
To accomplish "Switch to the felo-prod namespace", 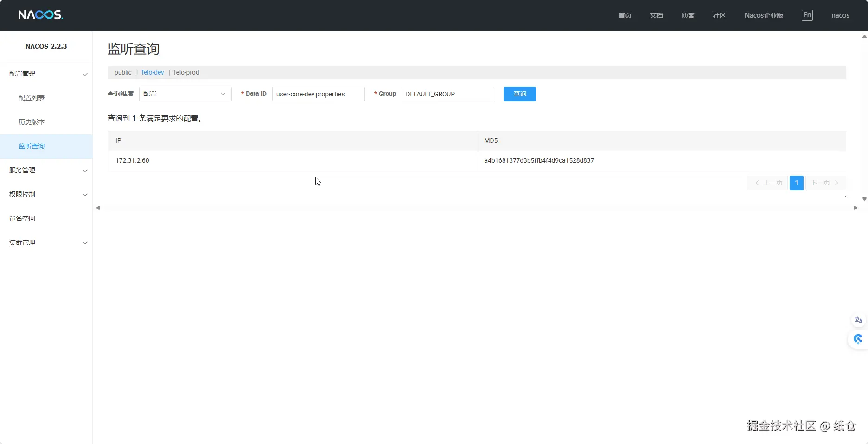I will [x=186, y=72].
